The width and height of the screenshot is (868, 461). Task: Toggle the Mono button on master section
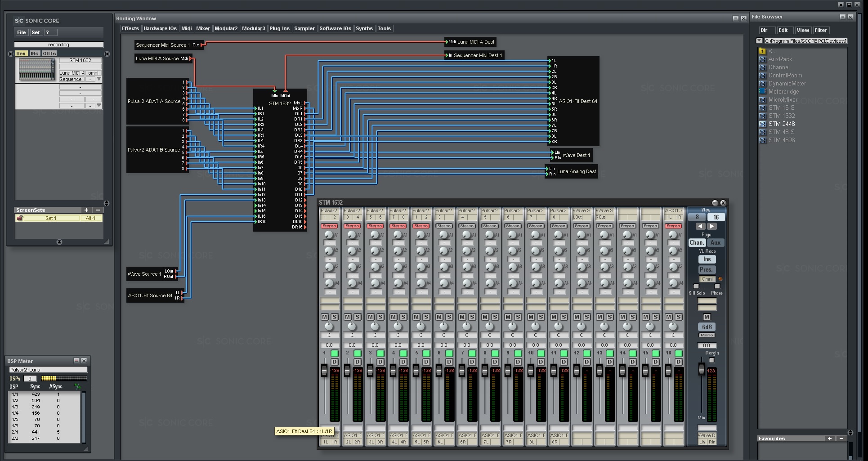pos(707,335)
